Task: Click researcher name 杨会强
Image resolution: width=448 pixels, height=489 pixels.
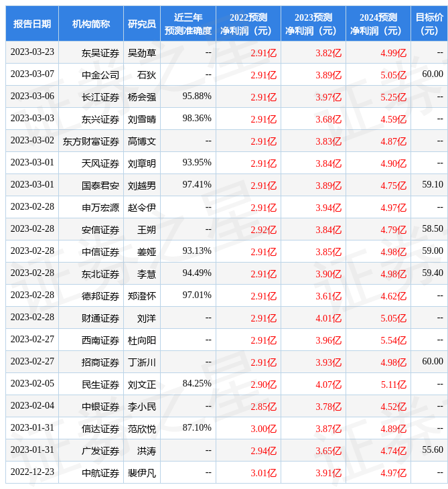Action: [x=142, y=97]
